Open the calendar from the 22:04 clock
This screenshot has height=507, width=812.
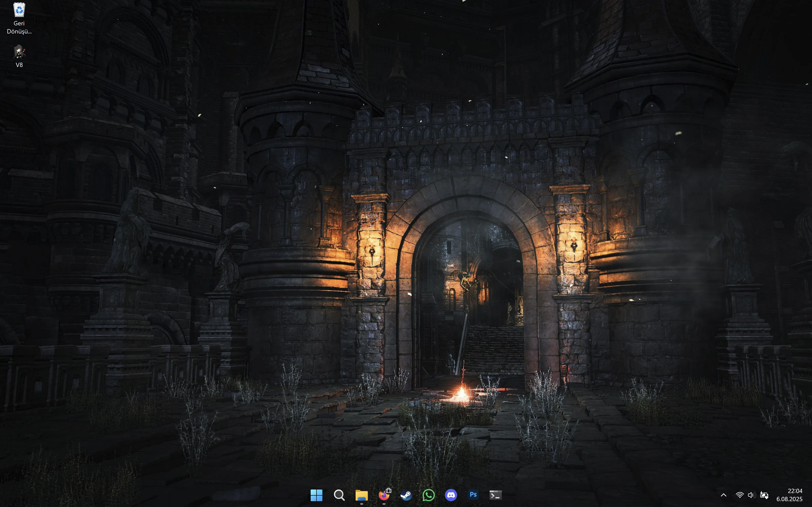coord(789,495)
